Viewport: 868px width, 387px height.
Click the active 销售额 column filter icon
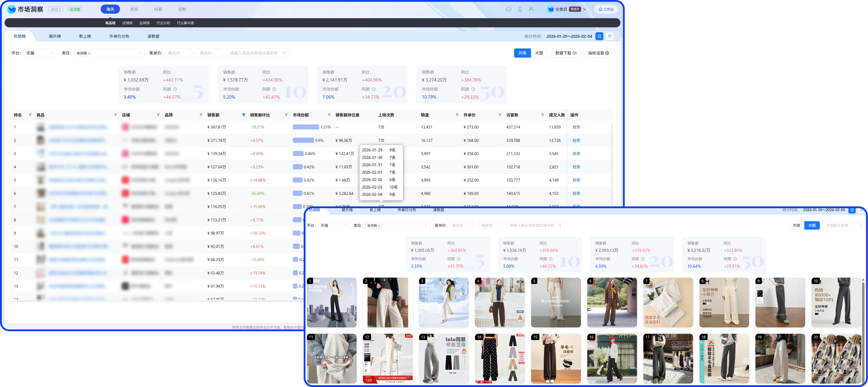tap(244, 115)
